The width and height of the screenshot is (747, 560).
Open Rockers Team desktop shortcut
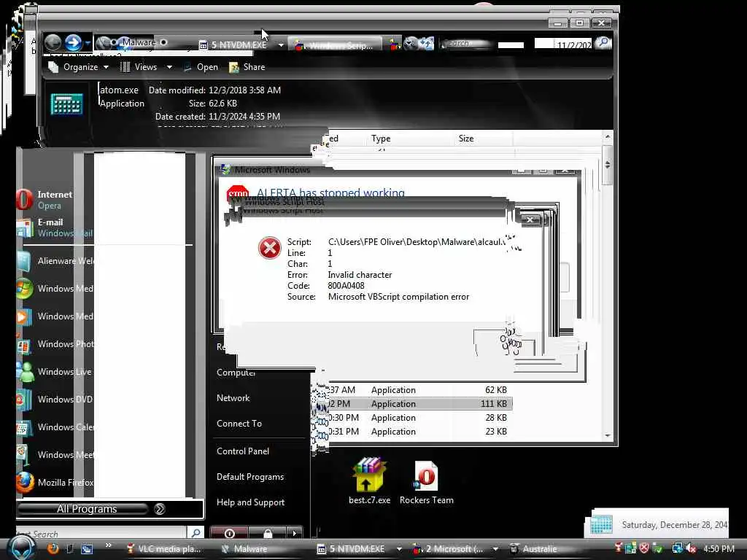point(426,482)
